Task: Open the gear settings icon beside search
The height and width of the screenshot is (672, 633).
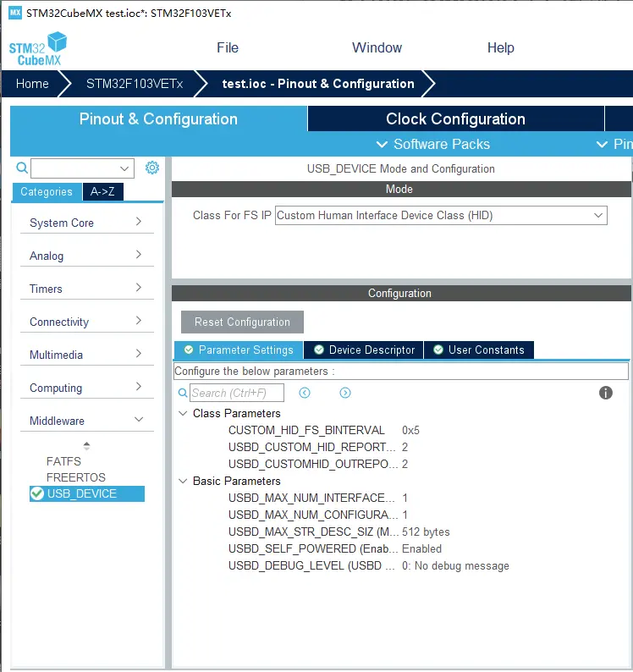Action: [x=152, y=168]
